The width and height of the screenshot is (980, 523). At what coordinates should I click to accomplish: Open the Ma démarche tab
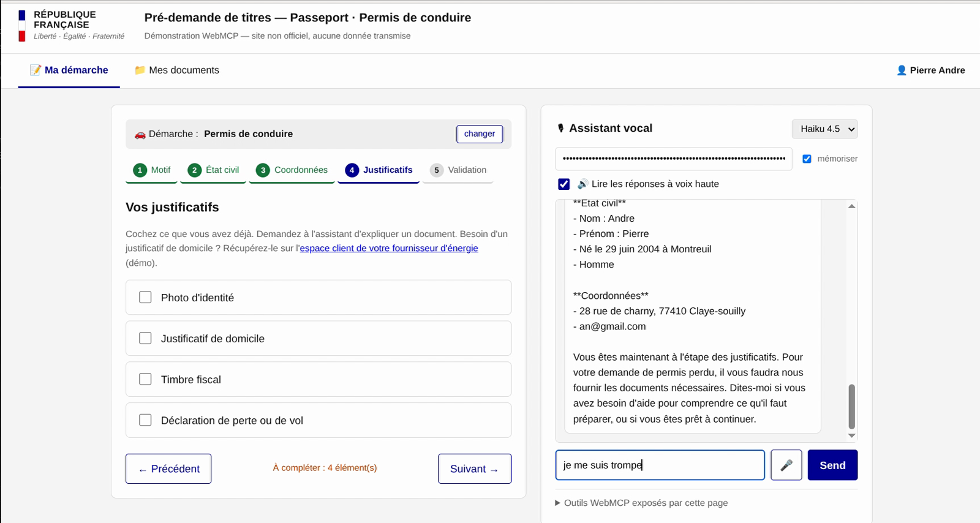tap(69, 70)
